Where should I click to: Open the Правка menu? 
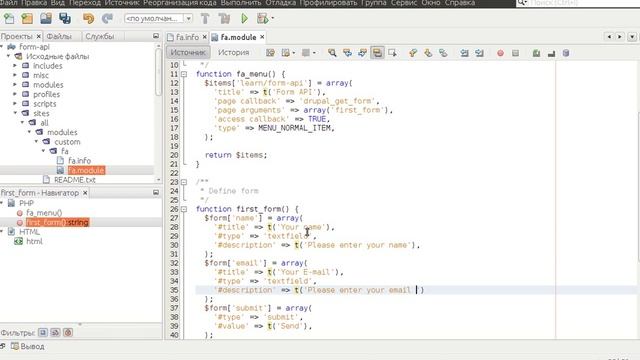click(x=34, y=3)
